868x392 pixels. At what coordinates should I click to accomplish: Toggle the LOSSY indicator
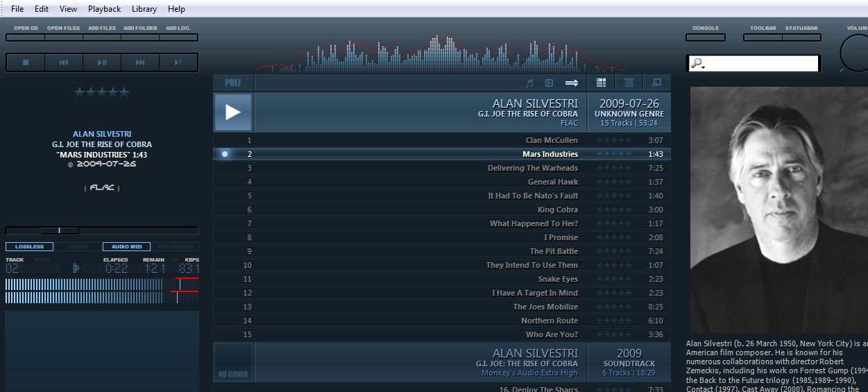pos(78,246)
